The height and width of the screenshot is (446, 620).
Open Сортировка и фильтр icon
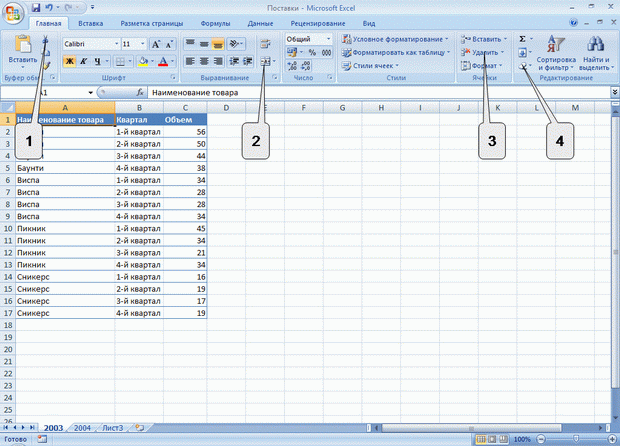[556, 53]
